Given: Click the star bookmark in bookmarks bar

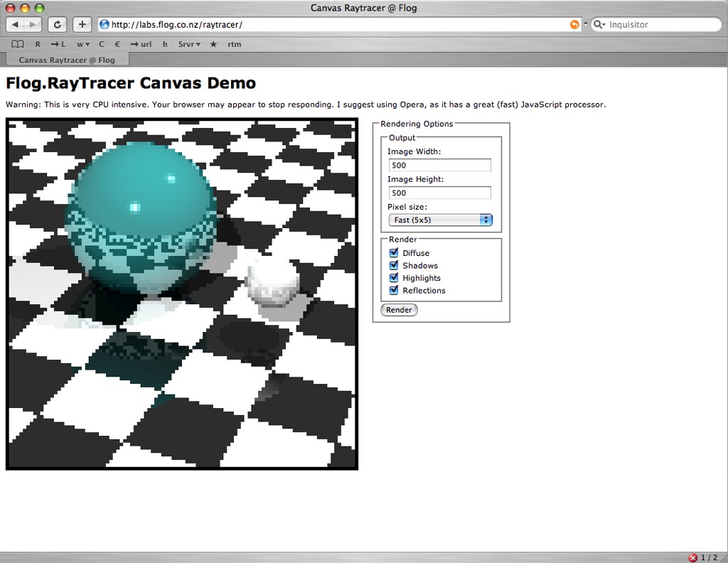Looking at the screenshot, I should (213, 44).
